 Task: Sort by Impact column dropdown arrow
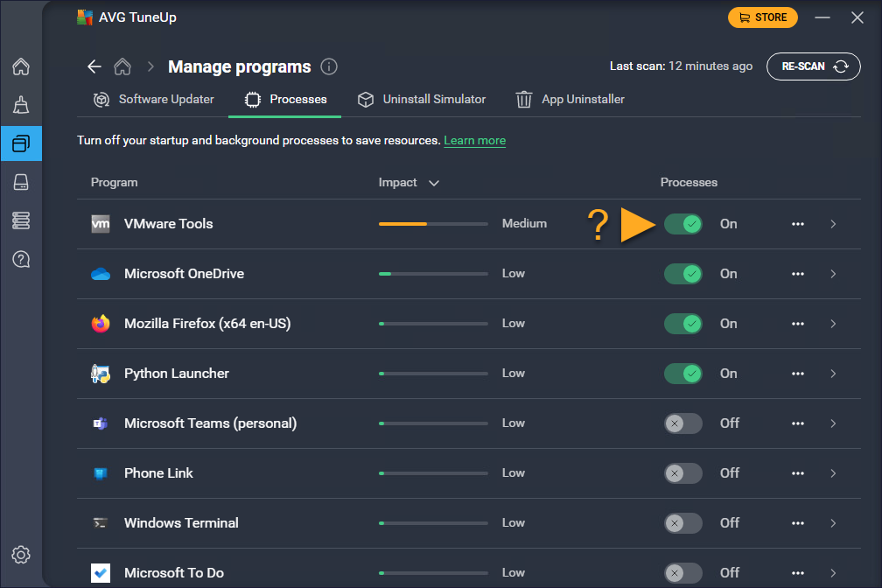(x=433, y=183)
